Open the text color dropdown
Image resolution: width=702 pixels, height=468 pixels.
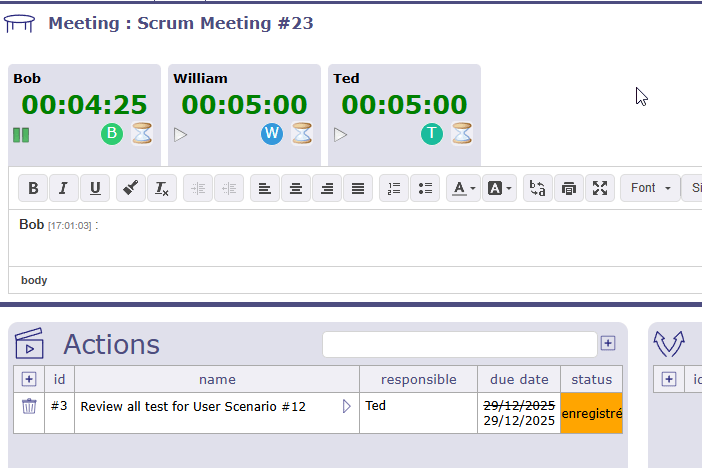point(462,188)
